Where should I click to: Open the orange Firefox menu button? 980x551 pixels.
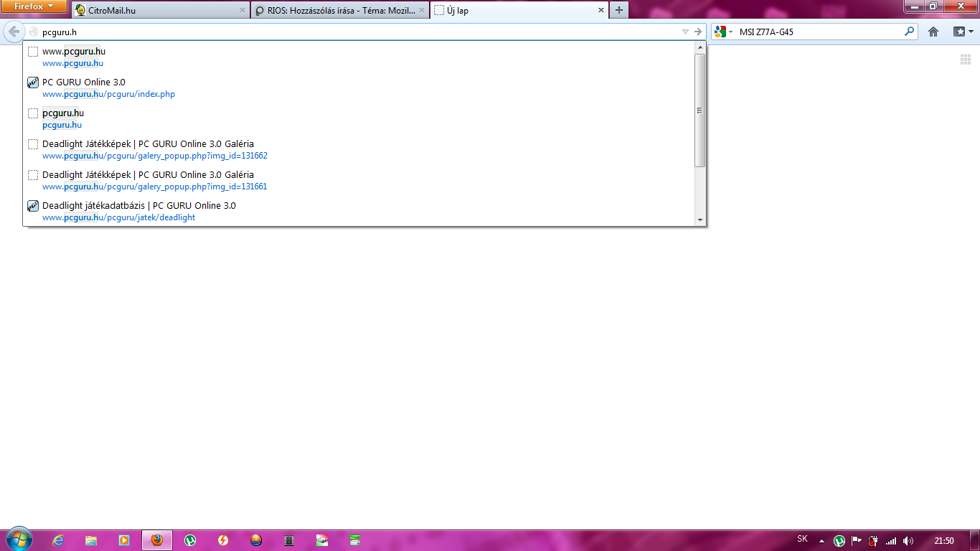(x=34, y=6)
